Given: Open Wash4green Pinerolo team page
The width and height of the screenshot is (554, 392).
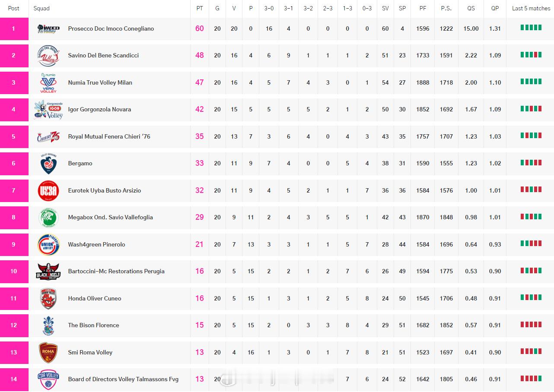Looking at the screenshot, I should (96, 245).
